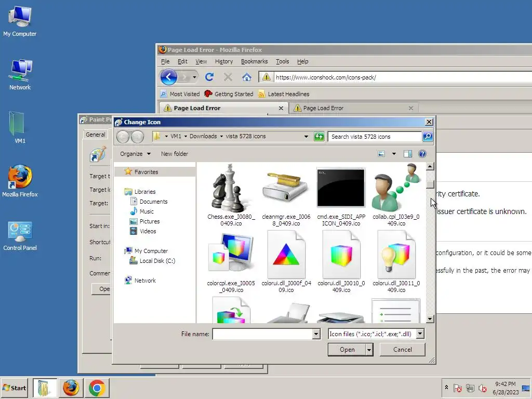The height and width of the screenshot is (399, 532).
Task: Click the dialog's Forward navigation arrow
Action: [x=137, y=137]
